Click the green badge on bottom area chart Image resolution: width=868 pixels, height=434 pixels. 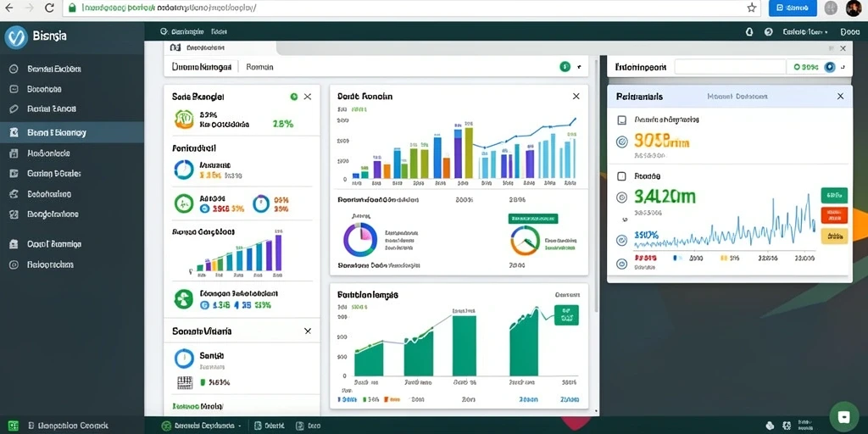565,315
